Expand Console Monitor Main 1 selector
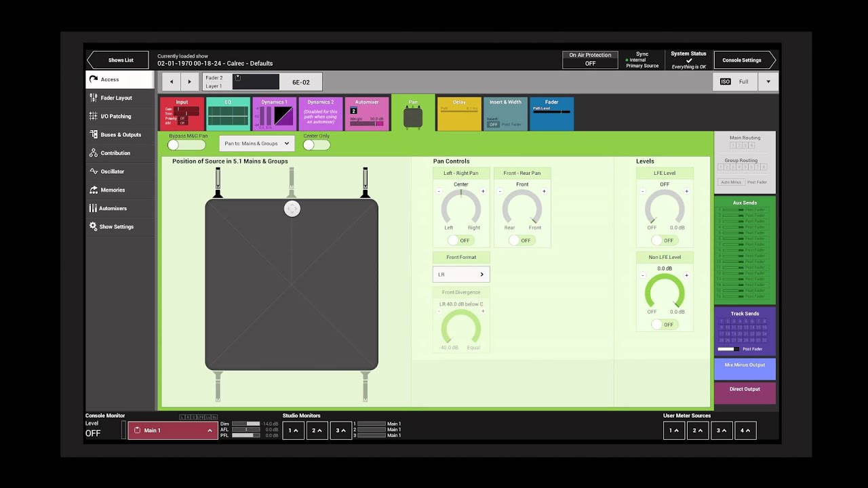Screen dimensions: 868x488 tap(173, 430)
